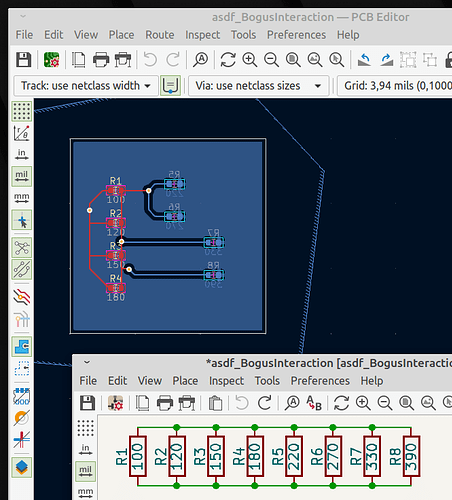The image size is (452, 500).
Task: Toggle inactive layer display mode
Action: pos(22,297)
